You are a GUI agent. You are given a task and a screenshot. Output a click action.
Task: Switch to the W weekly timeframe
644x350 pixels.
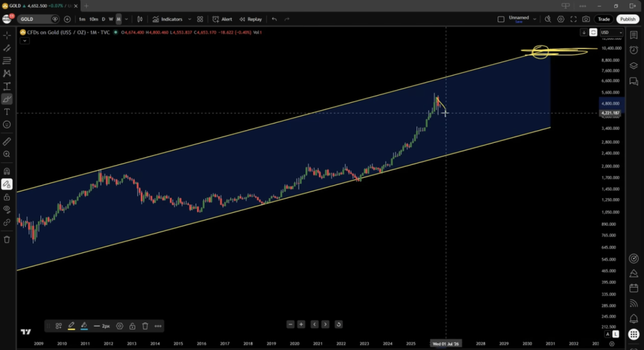[x=111, y=19]
